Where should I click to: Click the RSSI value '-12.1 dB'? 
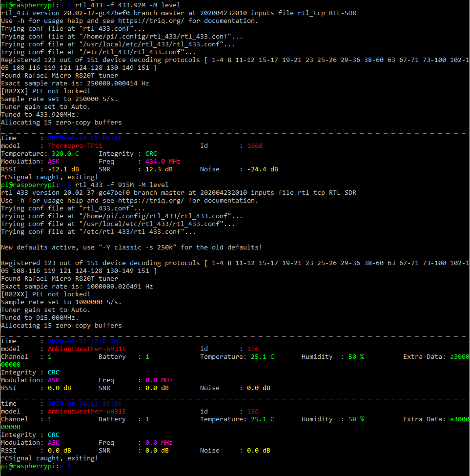[x=63, y=169]
